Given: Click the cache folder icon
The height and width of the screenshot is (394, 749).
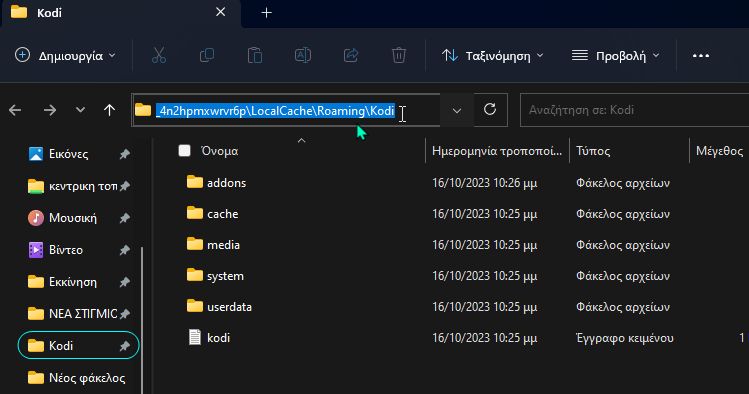Looking at the screenshot, I should [x=194, y=213].
